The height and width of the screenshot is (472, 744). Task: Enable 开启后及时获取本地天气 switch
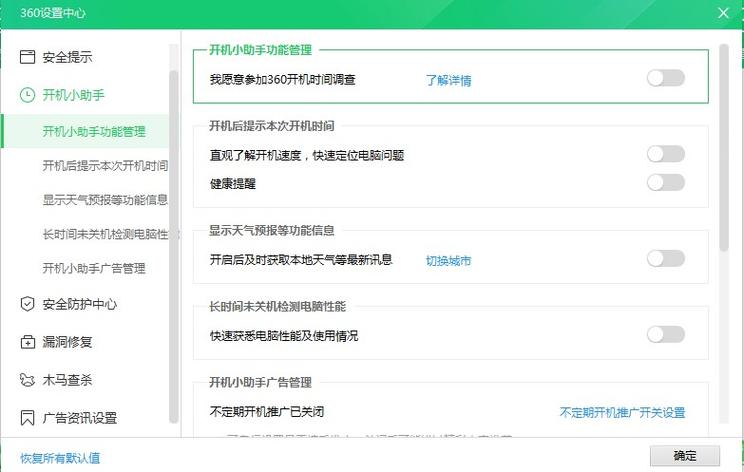[x=666, y=259]
